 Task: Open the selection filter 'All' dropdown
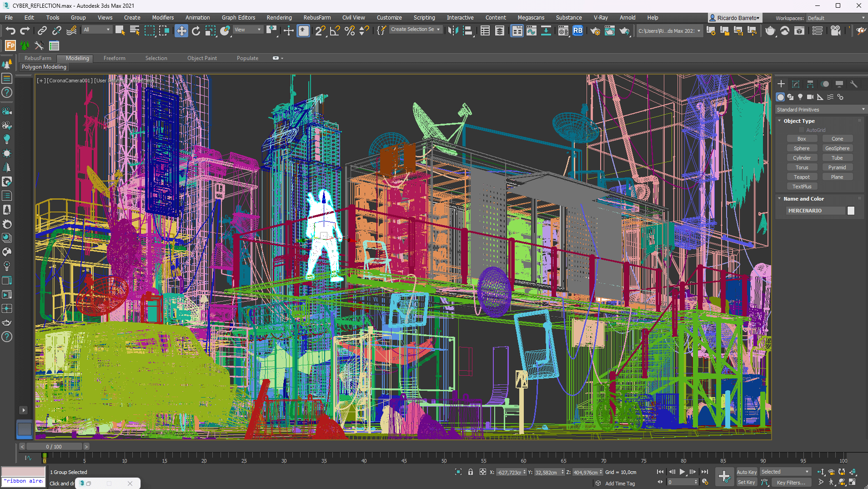[97, 30]
